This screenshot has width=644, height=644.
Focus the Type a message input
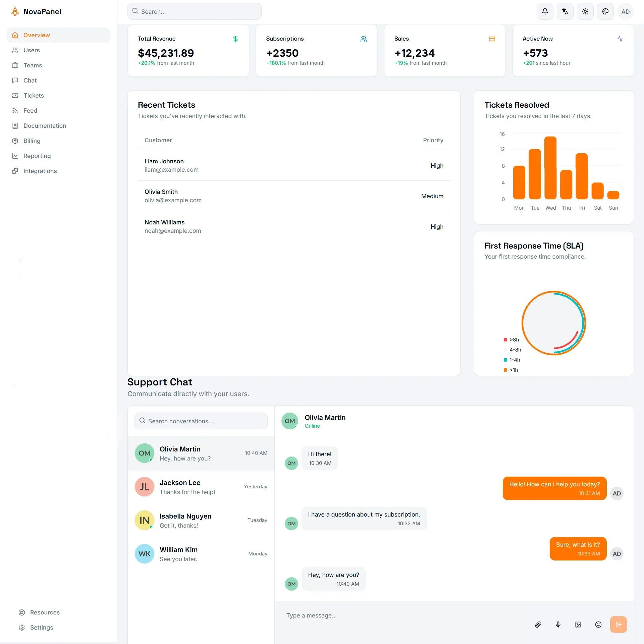(x=402, y=615)
